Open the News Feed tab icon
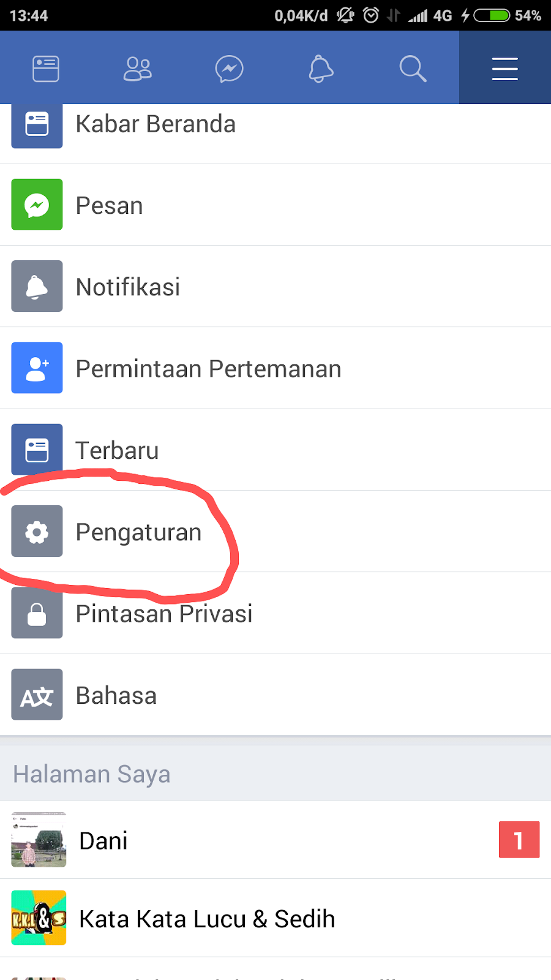Screen dimensions: 551x980 [x=46, y=69]
